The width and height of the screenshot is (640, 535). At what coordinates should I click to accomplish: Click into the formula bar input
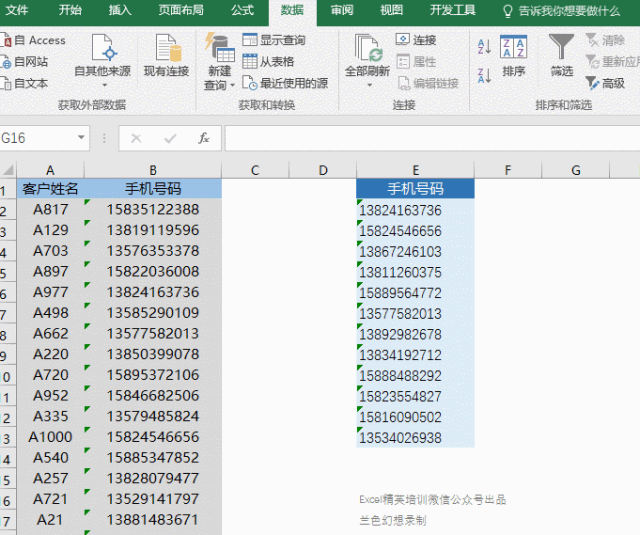click(432, 138)
